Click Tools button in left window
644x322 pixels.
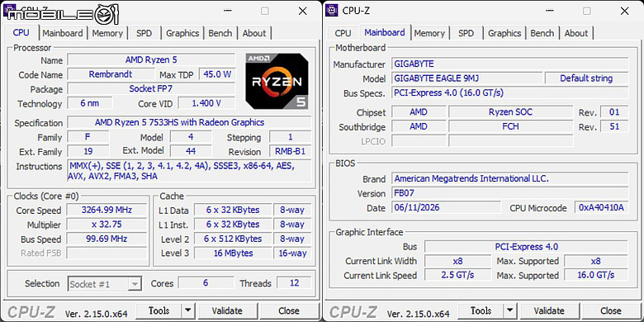pyautogui.click(x=159, y=310)
